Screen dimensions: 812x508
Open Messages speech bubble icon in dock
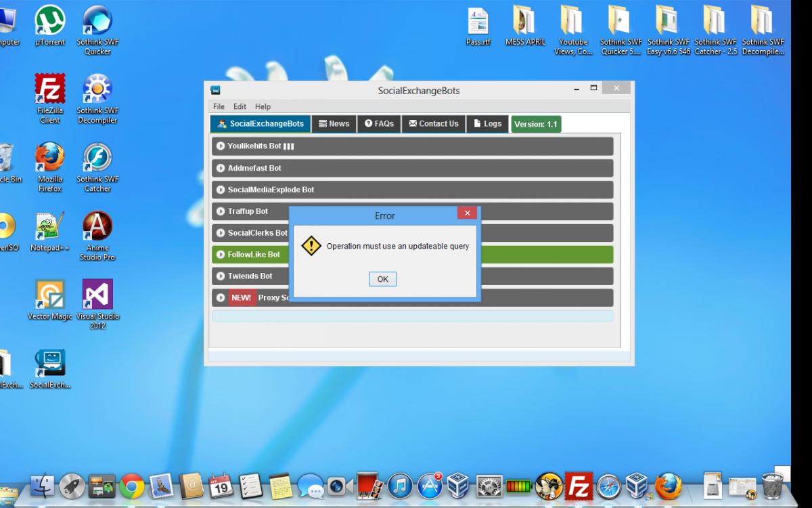coord(311,486)
